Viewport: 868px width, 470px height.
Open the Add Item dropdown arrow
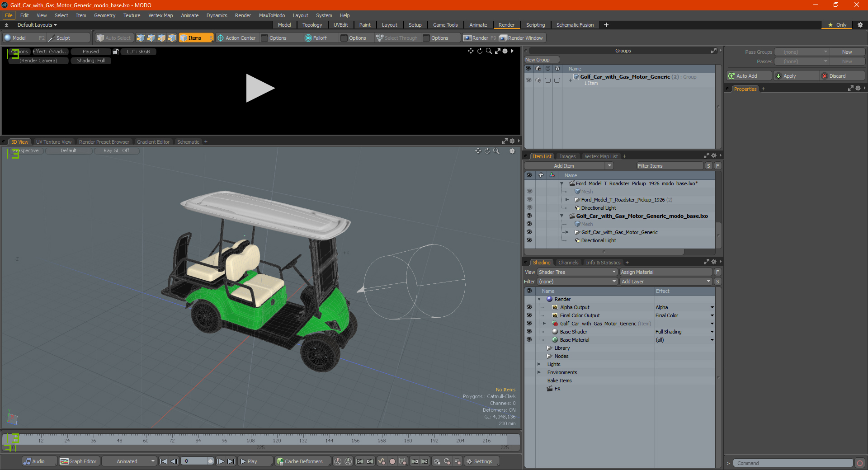(x=609, y=166)
